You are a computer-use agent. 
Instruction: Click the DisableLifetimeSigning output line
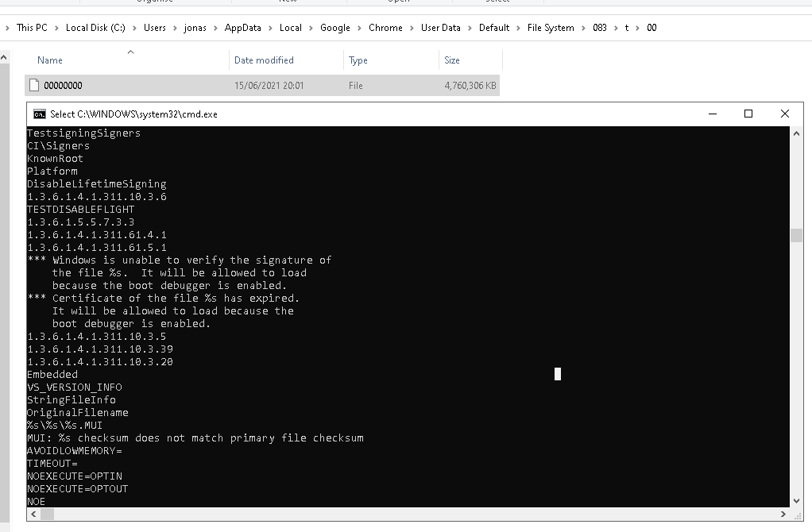click(96, 183)
